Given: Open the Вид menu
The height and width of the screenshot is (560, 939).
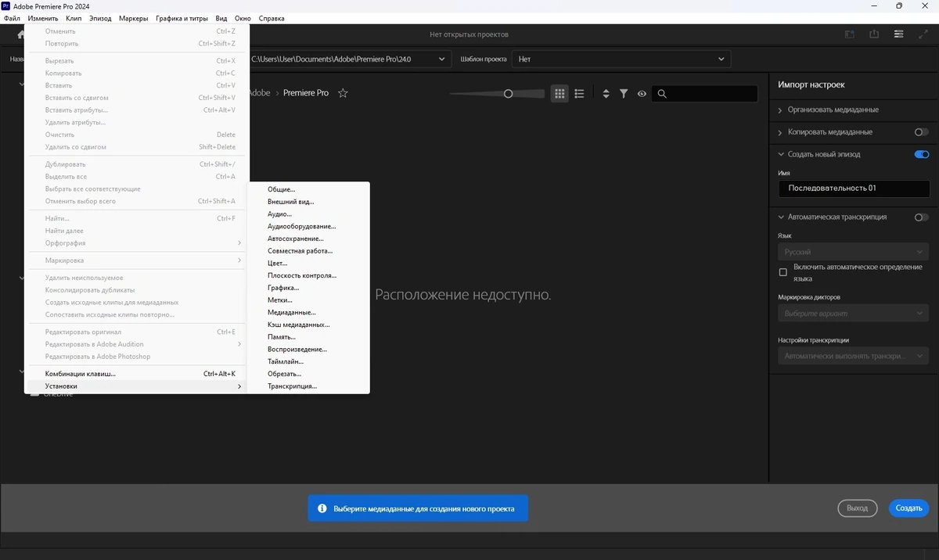Looking at the screenshot, I should tap(221, 18).
